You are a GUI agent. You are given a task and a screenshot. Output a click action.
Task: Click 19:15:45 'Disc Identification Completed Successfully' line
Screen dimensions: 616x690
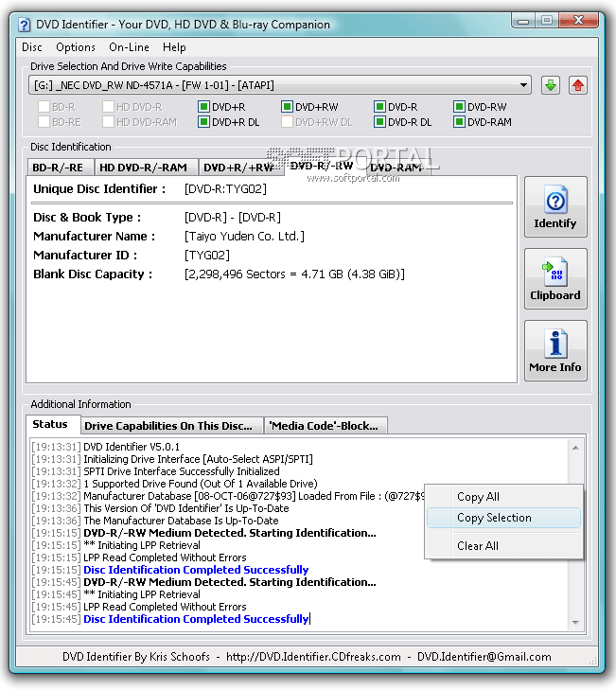(x=196, y=619)
